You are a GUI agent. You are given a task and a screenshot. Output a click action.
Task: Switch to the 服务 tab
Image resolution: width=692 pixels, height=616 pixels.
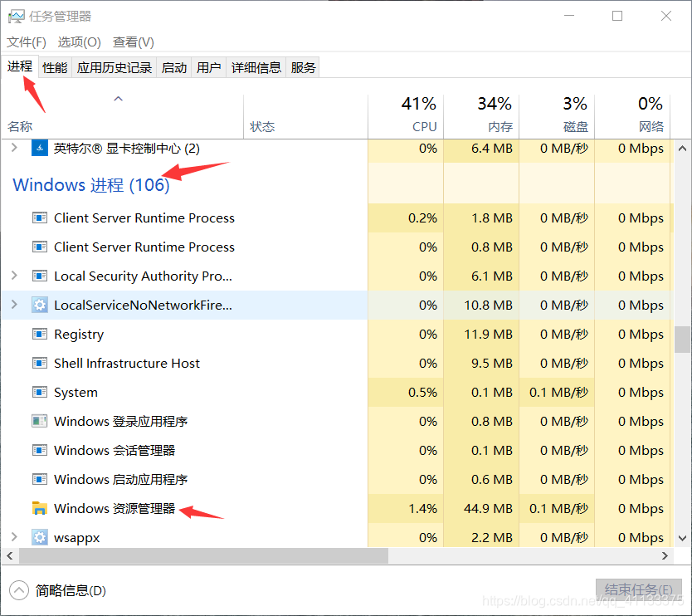pos(303,67)
